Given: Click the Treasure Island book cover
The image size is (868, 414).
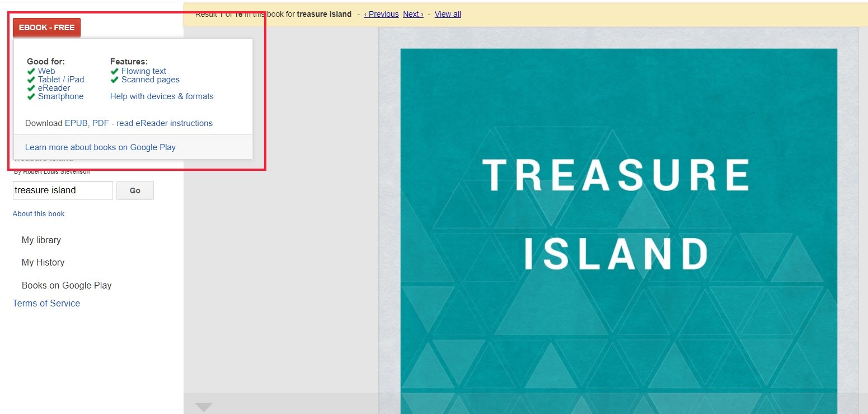Looking at the screenshot, I should (618, 221).
